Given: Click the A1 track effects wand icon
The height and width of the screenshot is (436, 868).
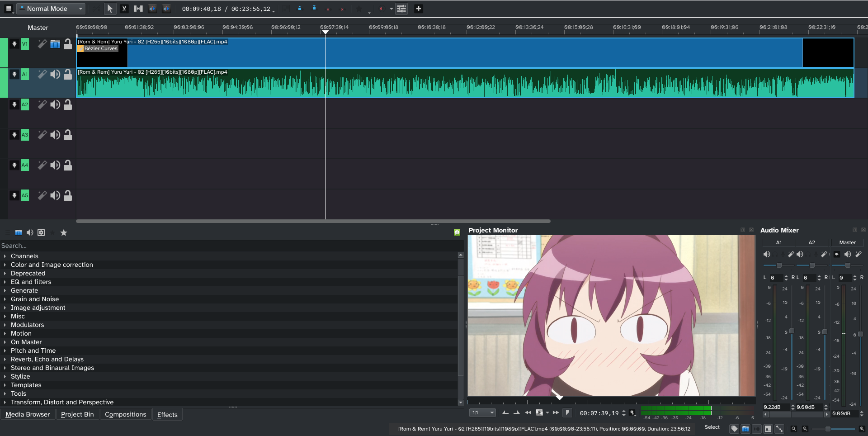Looking at the screenshot, I should tap(42, 74).
